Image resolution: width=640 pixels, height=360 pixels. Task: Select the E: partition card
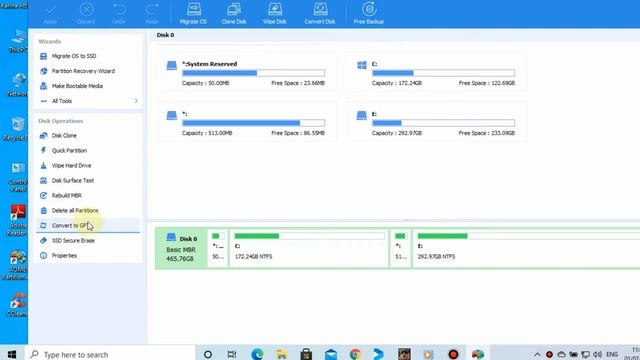coord(437,122)
